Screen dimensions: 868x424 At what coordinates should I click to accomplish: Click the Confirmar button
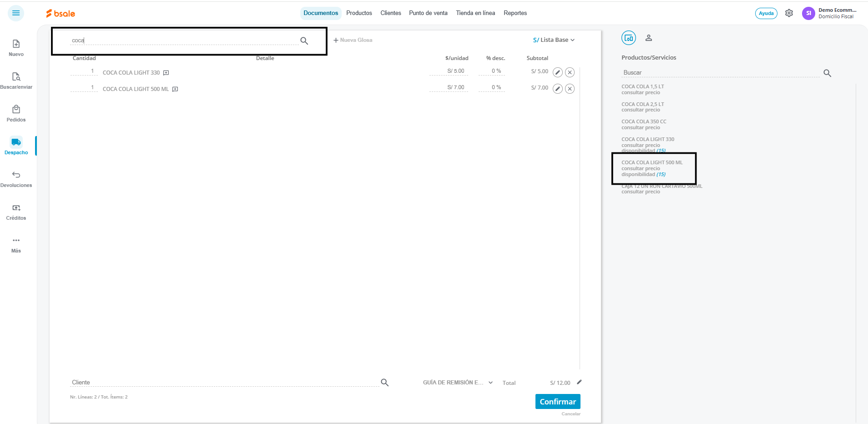pyautogui.click(x=558, y=402)
